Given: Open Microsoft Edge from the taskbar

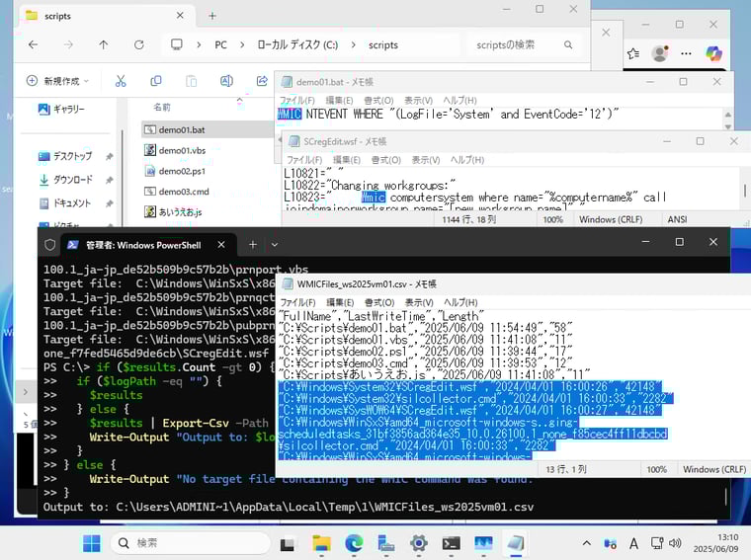Looking at the screenshot, I should [354, 543].
